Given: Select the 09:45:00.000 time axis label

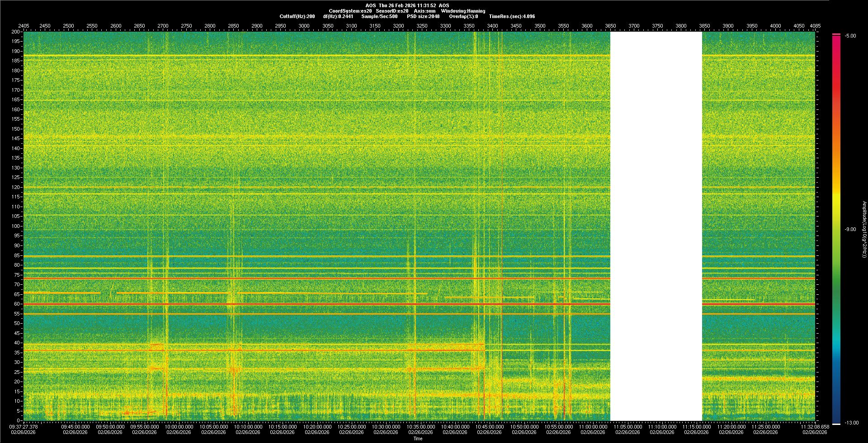Looking at the screenshot, I should [x=75, y=427].
